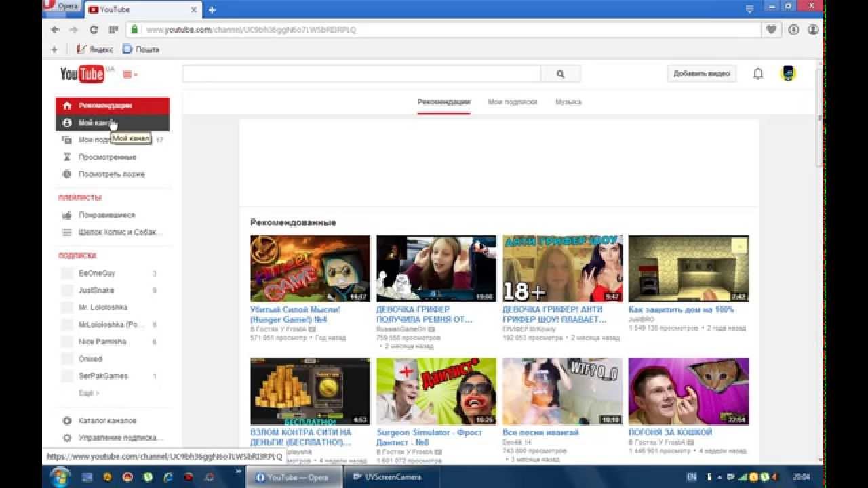Viewport: 868px width, 488px height.
Task: Click the Opera menu button
Action: pyautogui.click(x=61, y=6)
